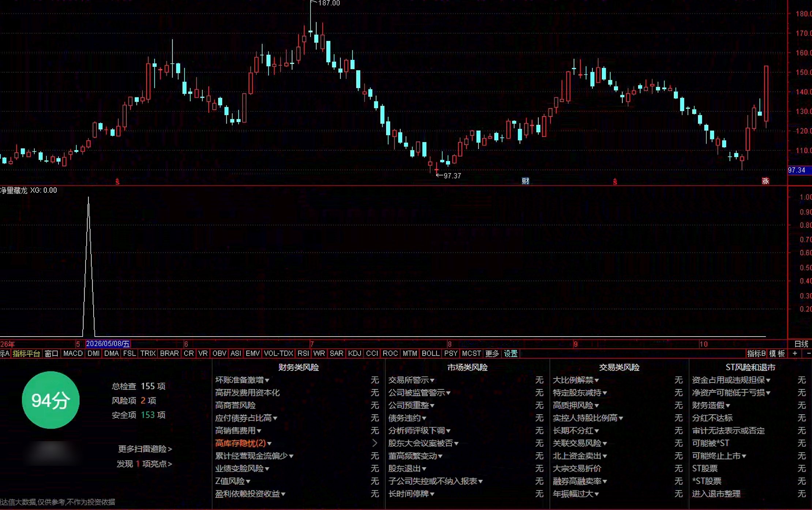The width and height of the screenshot is (812, 510).
Task: Click 分红不达标 row
Action: click(x=749, y=418)
